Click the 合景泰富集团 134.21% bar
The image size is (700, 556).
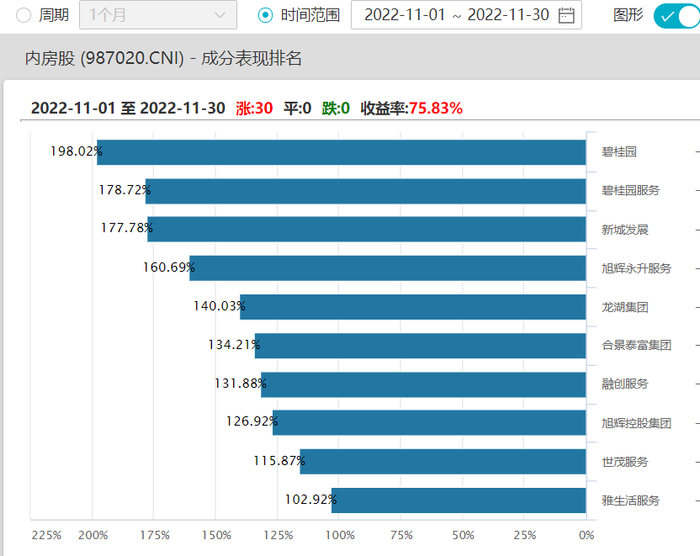[x=420, y=346]
